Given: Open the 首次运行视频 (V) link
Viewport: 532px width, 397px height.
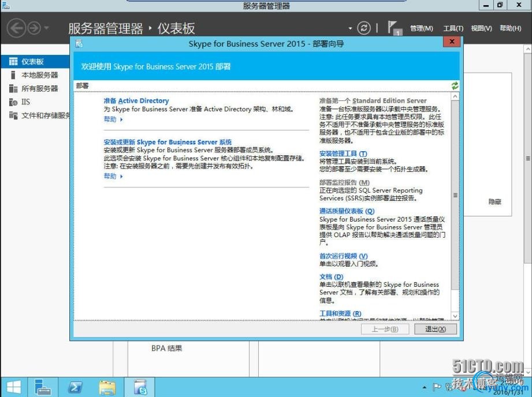Looking at the screenshot, I should pyautogui.click(x=343, y=256).
